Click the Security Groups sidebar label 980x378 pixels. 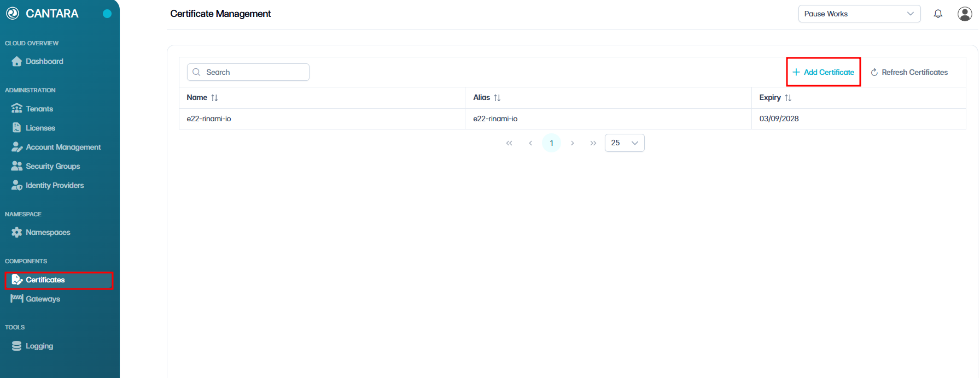(53, 166)
